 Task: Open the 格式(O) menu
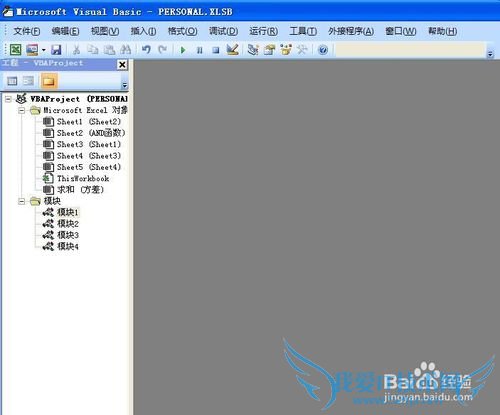(182, 31)
